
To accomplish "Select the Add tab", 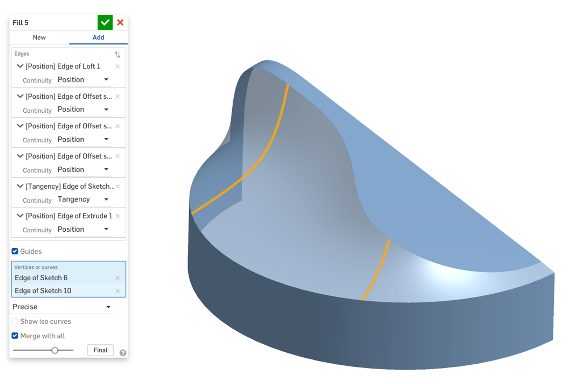I will (x=98, y=38).
